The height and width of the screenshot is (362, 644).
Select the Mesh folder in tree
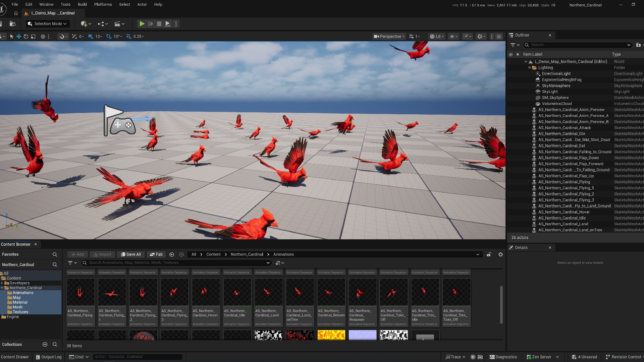pyautogui.click(x=17, y=307)
